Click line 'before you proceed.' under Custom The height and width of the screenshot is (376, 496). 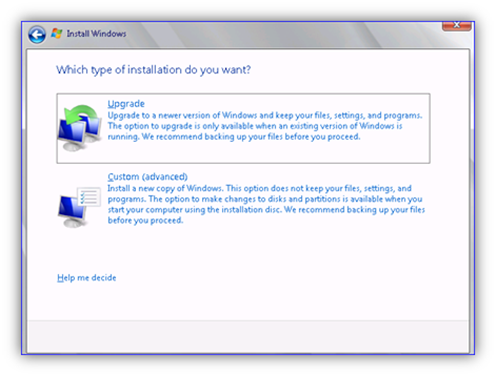tap(145, 220)
